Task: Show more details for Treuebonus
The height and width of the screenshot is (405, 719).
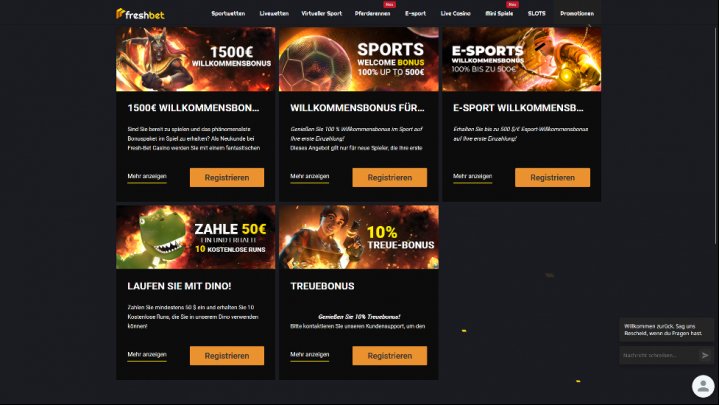Action: pyautogui.click(x=310, y=355)
